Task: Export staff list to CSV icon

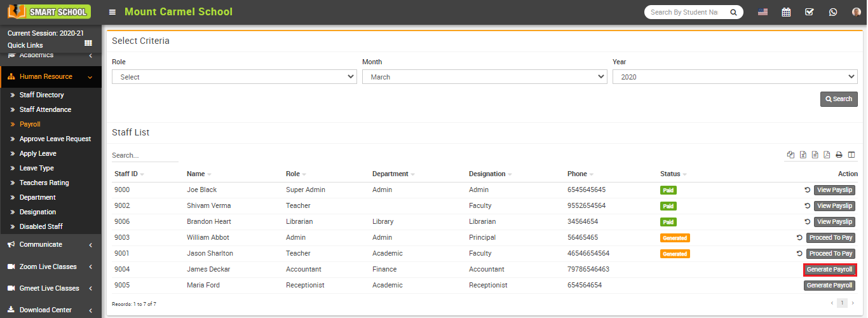Action: 815,155
